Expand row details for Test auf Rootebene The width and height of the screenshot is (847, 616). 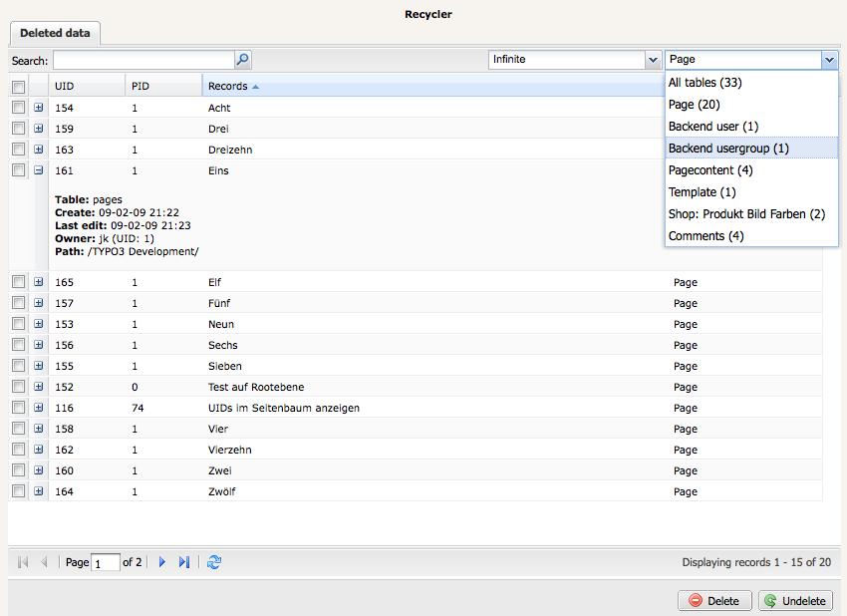(x=39, y=387)
